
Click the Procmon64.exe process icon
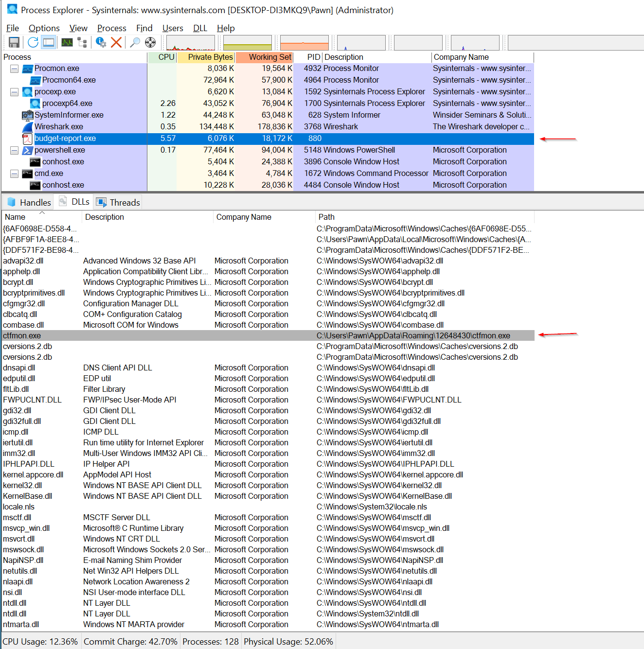coord(36,80)
